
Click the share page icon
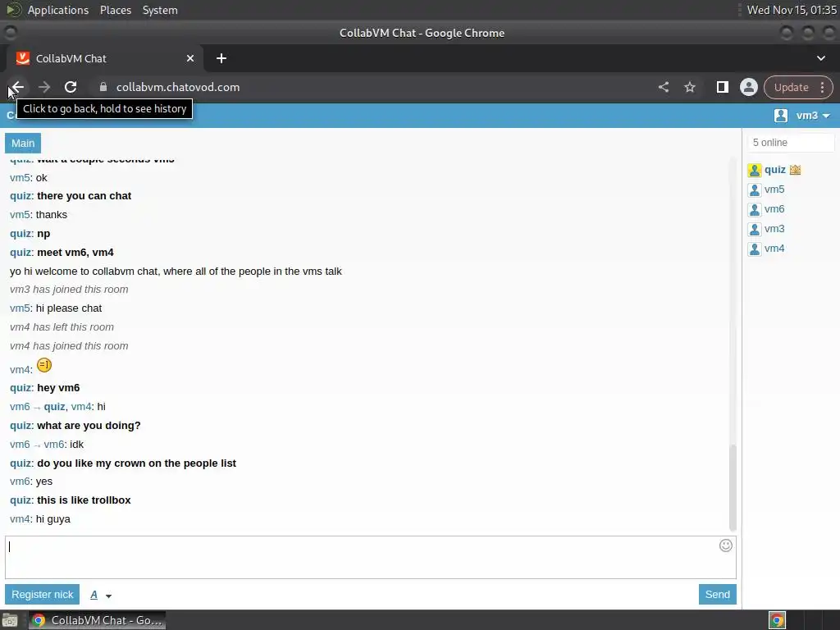[x=664, y=87]
